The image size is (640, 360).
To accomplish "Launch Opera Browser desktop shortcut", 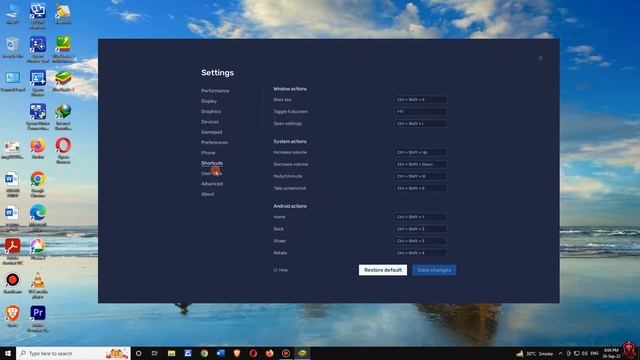I will 63,150.
